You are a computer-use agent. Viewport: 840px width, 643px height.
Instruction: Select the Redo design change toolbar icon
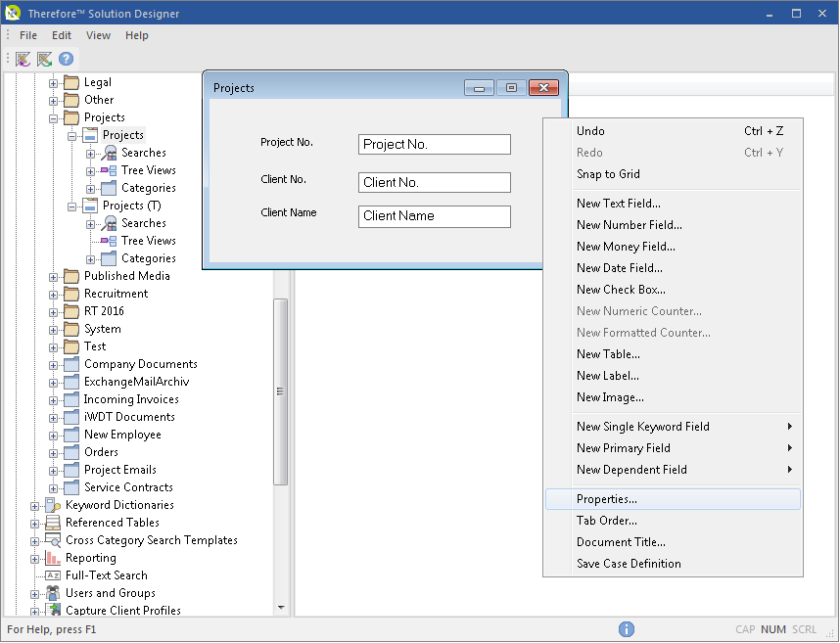pyautogui.click(x=44, y=59)
